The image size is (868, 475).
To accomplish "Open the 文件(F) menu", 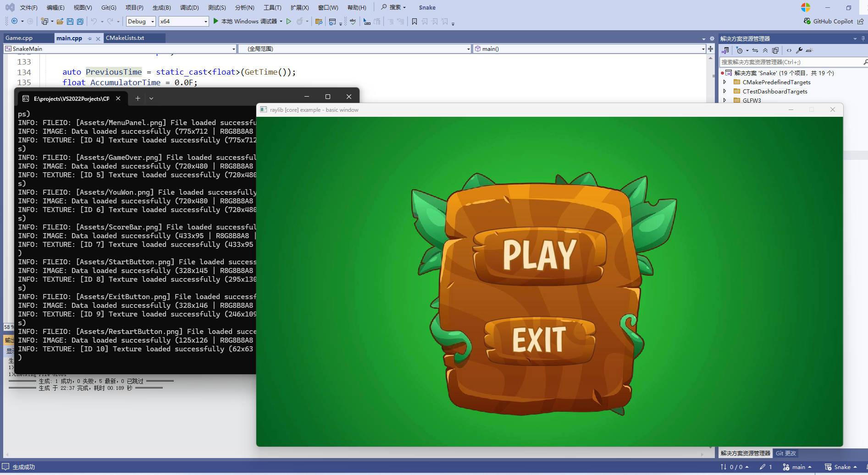I will tap(28, 7).
